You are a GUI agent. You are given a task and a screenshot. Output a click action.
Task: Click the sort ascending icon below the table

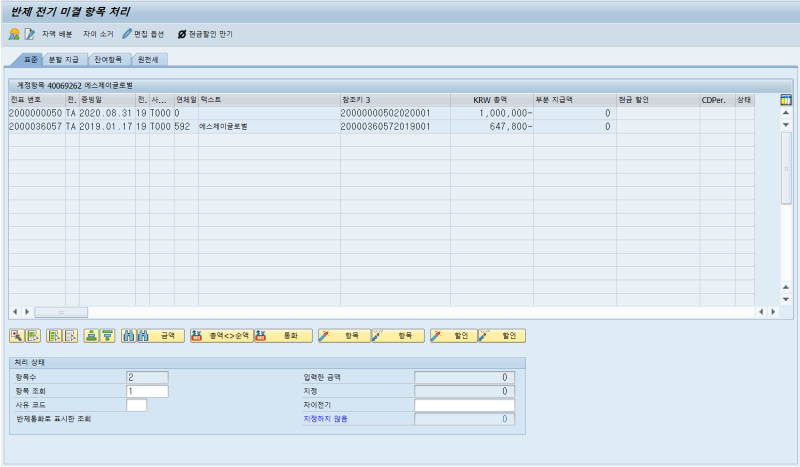[91, 336]
